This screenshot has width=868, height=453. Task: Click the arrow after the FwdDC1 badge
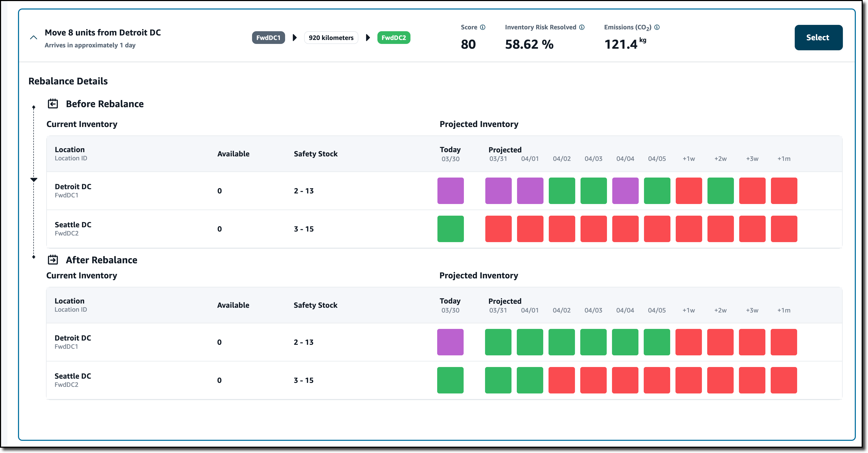point(295,37)
